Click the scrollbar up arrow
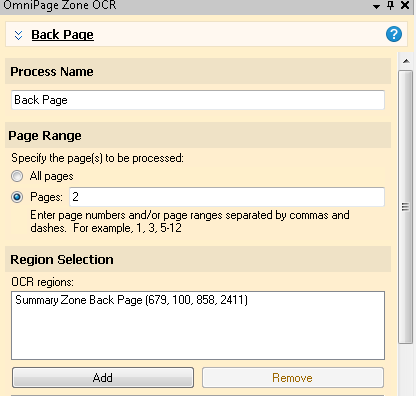Image resolution: width=416 pixels, height=396 pixels. point(406,61)
